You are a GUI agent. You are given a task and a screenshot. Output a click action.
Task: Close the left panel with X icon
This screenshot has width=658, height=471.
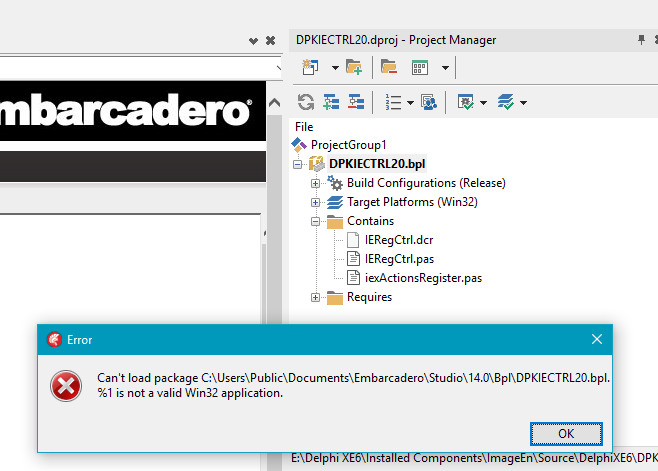click(x=271, y=41)
